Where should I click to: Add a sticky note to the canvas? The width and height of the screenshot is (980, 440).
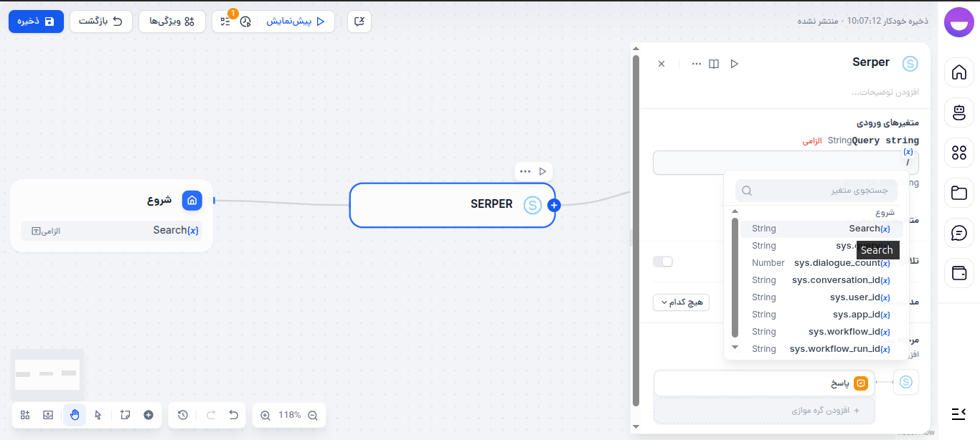click(x=124, y=415)
